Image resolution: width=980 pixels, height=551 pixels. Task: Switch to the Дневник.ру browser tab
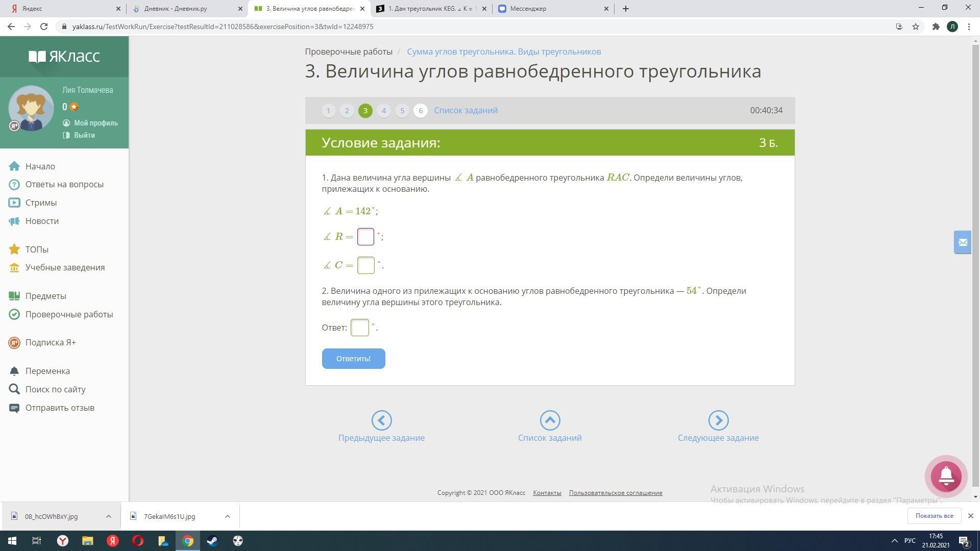pos(175,9)
